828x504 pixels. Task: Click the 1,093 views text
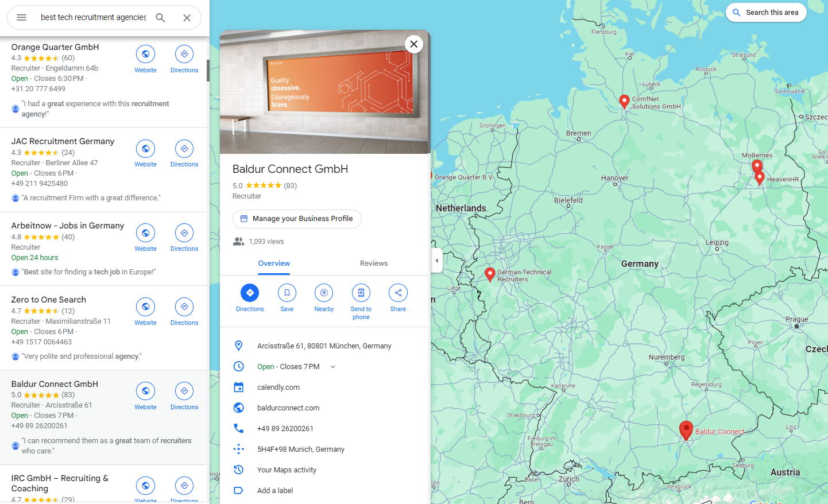266,242
